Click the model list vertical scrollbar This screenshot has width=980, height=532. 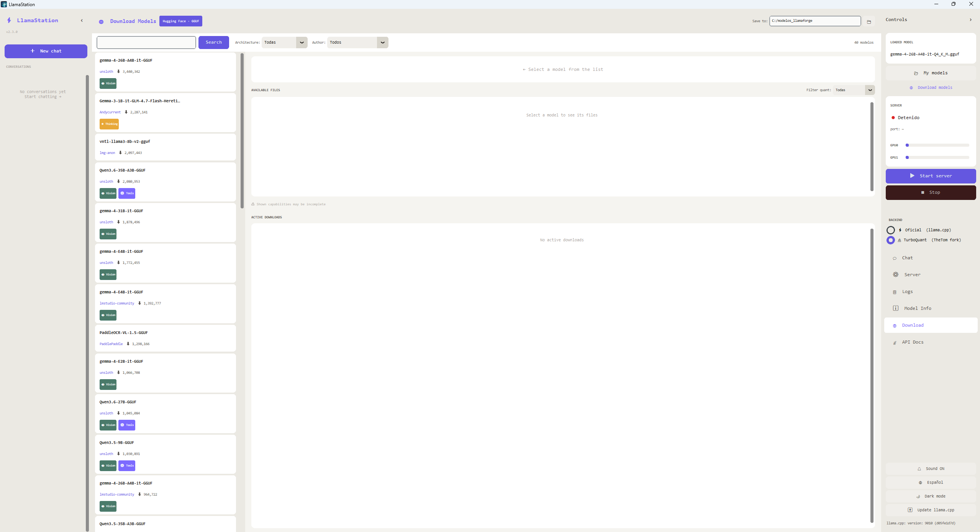pos(242,131)
